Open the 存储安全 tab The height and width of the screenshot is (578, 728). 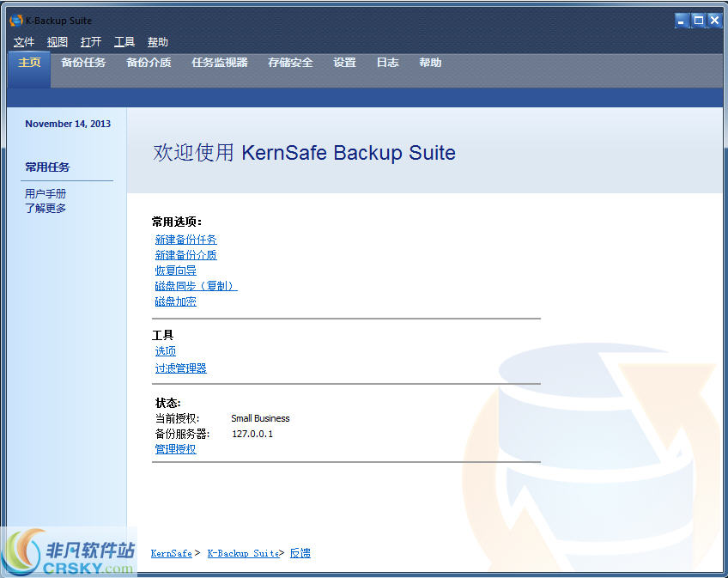pyautogui.click(x=290, y=63)
